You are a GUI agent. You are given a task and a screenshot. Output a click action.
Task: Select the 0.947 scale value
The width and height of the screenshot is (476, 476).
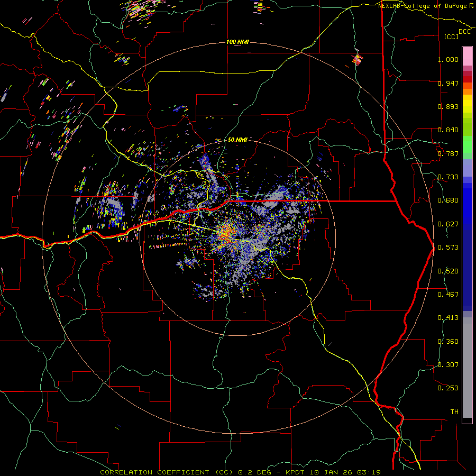(x=448, y=83)
